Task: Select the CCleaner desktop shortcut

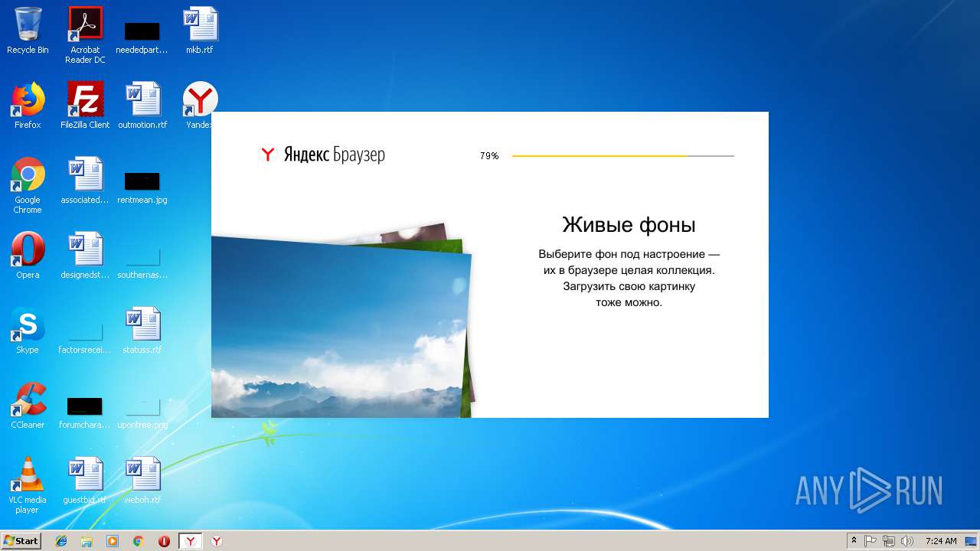Action: point(28,406)
